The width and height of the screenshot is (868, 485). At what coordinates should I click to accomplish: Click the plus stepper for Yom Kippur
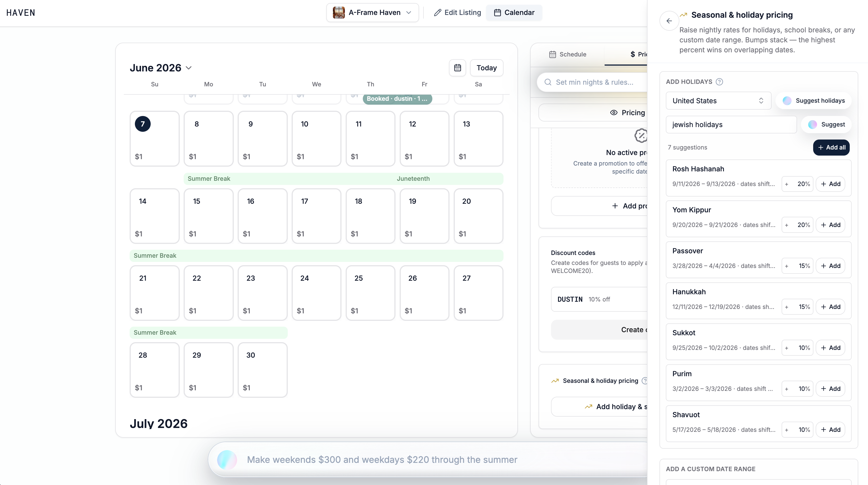(787, 225)
